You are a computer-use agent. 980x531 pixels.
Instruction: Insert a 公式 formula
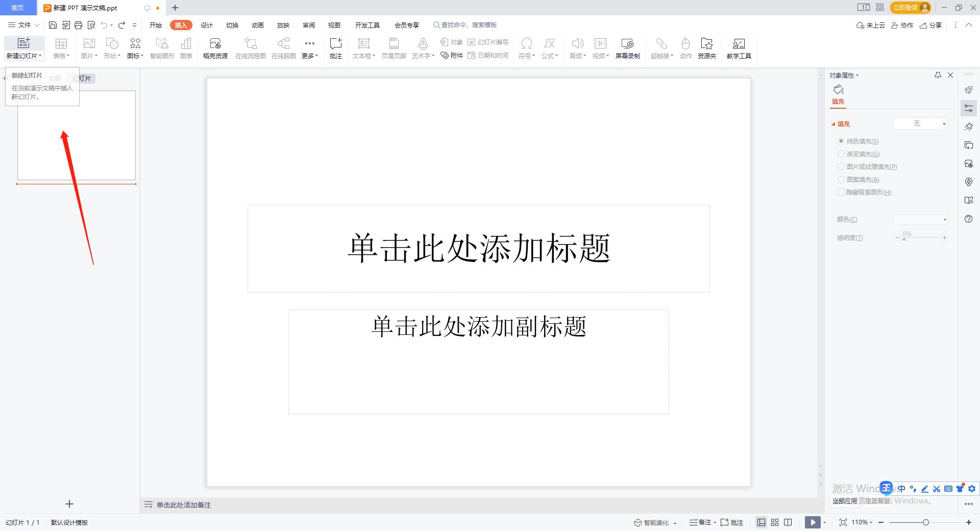[549, 49]
